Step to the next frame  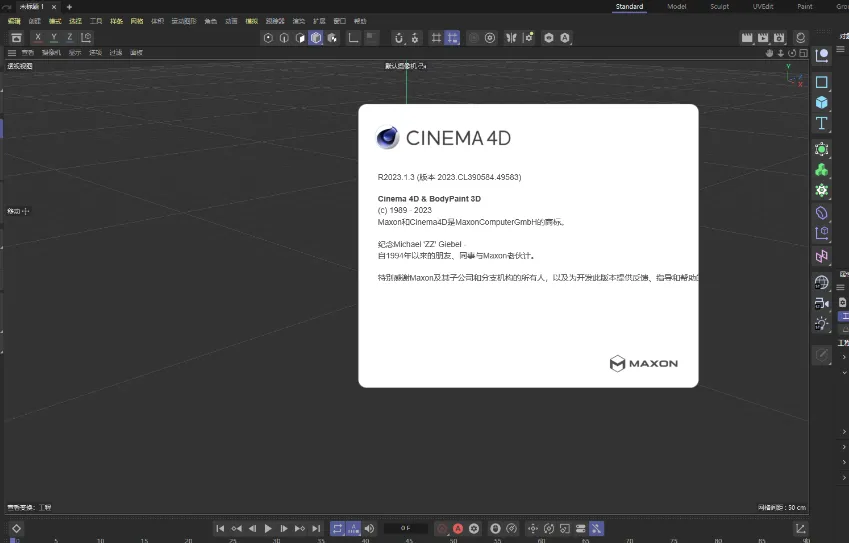coord(284,528)
